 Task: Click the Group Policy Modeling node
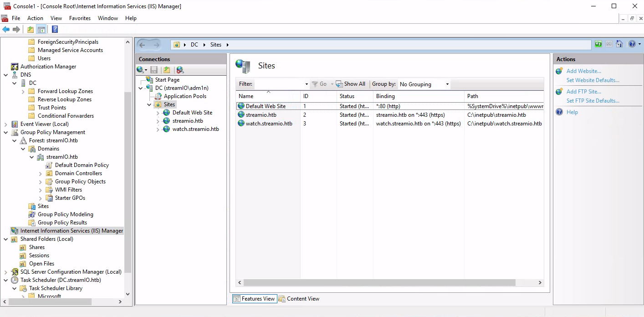point(65,214)
